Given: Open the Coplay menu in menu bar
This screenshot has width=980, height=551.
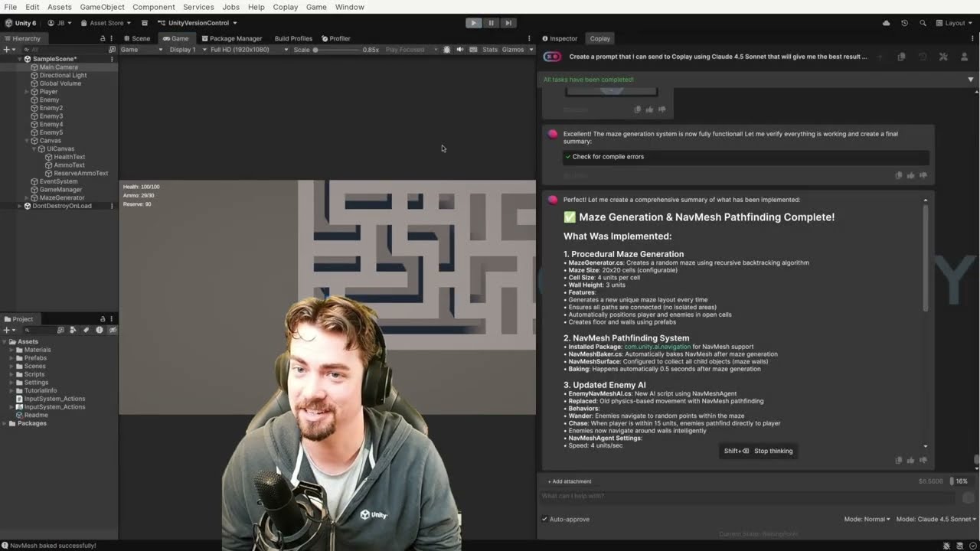Looking at the screenshot, I should 286,7.
